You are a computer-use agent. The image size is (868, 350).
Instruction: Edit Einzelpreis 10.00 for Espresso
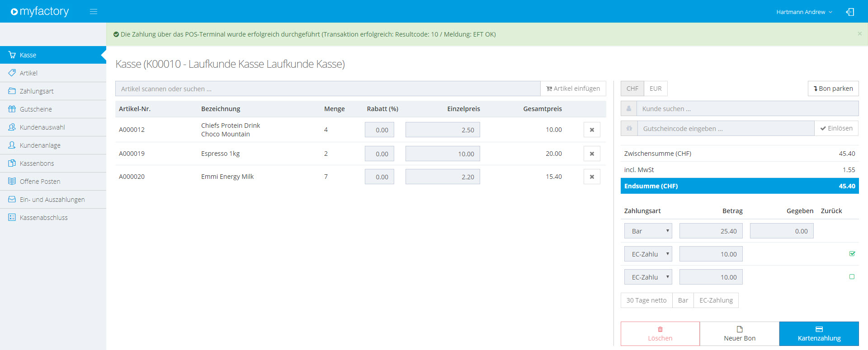[443, 154]
